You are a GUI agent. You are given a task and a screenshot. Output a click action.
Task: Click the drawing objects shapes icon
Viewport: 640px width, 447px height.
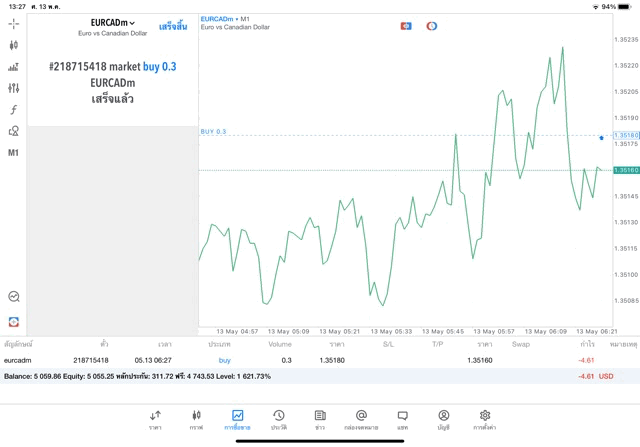click(x=13, y=131)
